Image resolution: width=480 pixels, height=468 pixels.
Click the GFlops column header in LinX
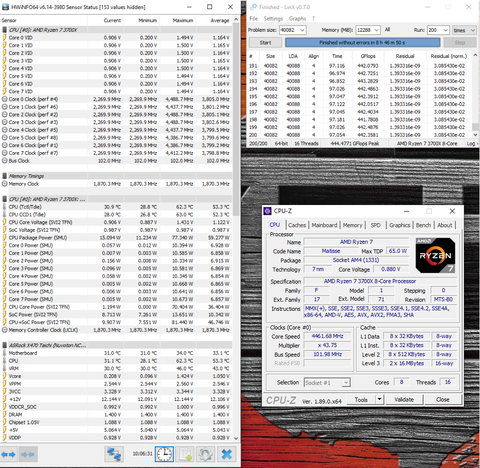pyautogui.click(x=368, y=56)
